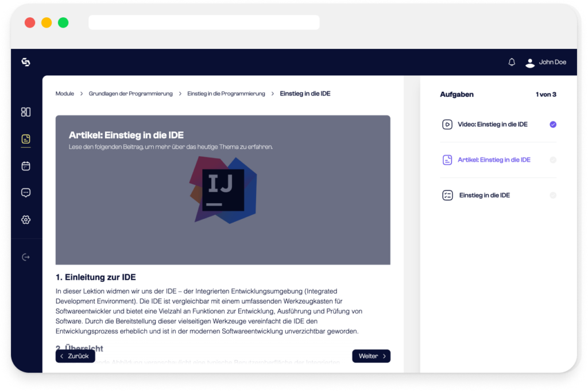Screen dimensions: 588x391
Task: Toggle completion circle for the quiz task
Action: coord(553,195)
